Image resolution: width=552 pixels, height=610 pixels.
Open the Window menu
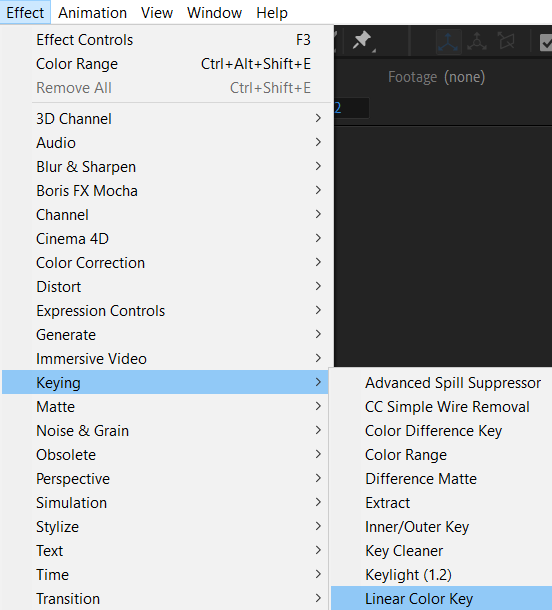(214, 13)
